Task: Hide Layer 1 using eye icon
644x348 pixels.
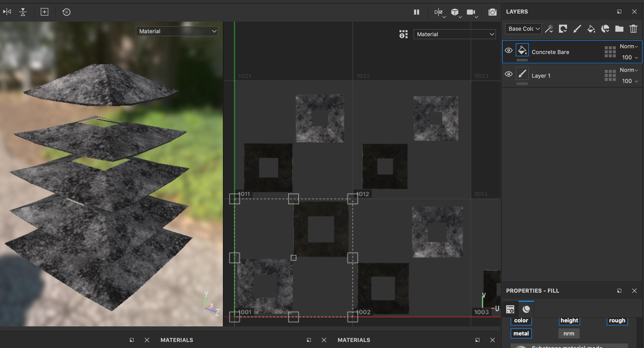Action: (x=508, y=74)
